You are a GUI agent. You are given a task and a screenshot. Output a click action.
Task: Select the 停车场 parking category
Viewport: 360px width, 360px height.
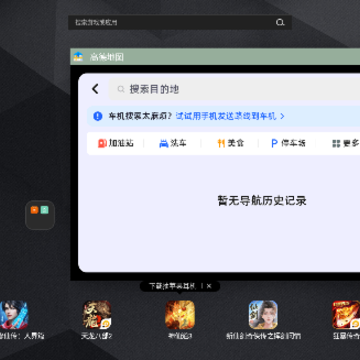point(288,143)
